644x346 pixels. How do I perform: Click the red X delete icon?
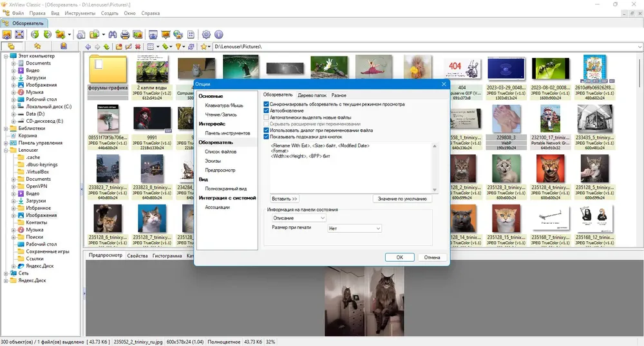point(138,47)
